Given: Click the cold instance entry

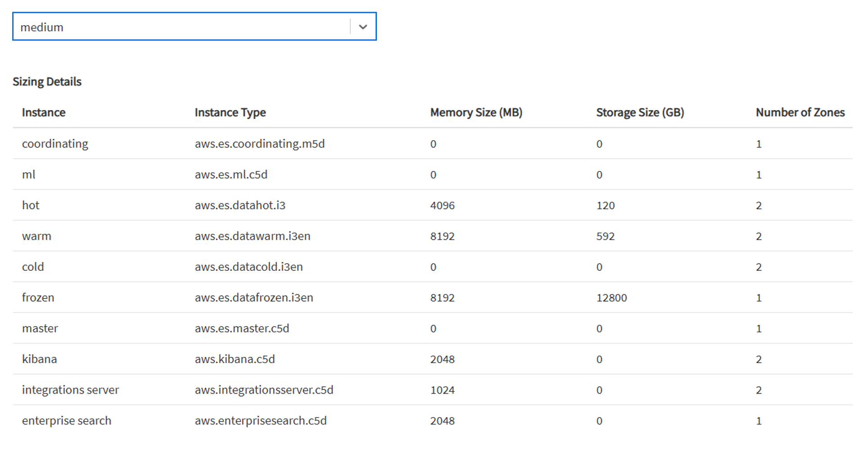Looking at the screenshot, I should pyautogui.click(x=33, y=266).
